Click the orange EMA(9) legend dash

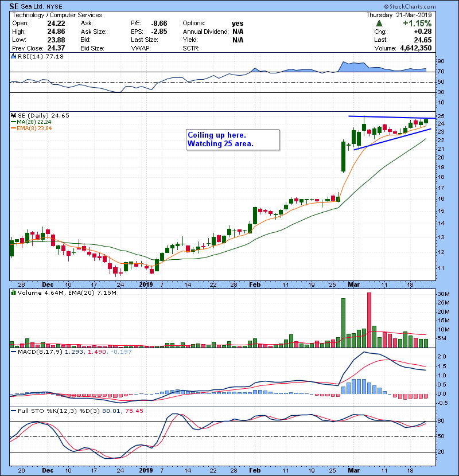pos(13,128)
